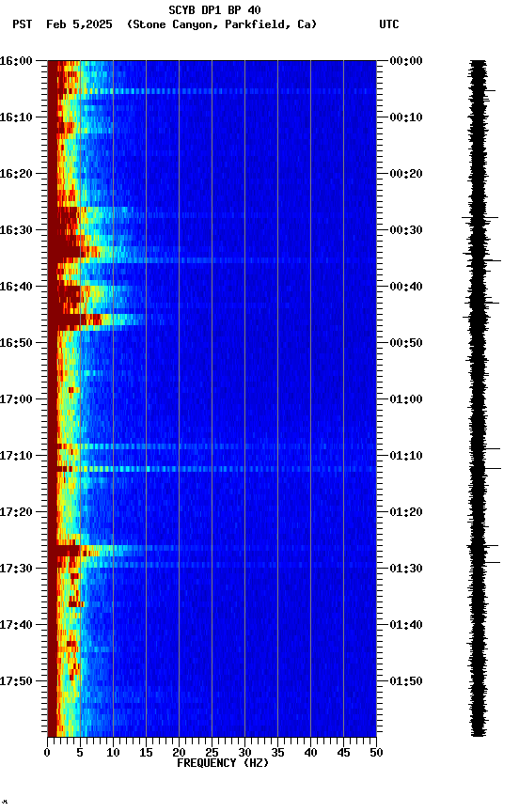Screen dimensions: 519x812
Task: Click the UTC time label 00:50
Action: [x=406, y=343]
